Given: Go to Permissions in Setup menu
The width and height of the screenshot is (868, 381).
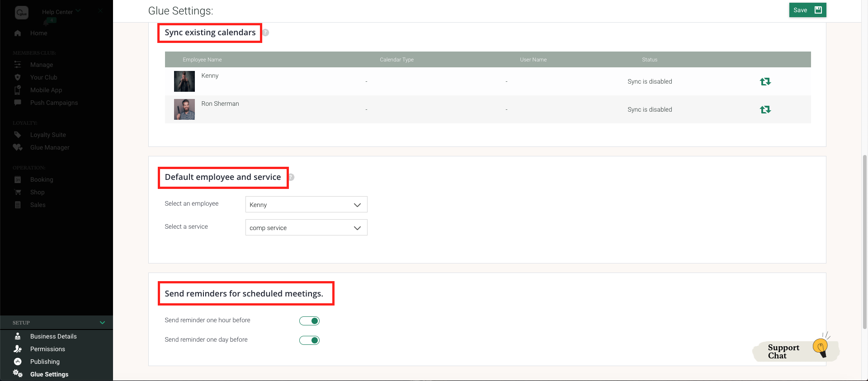Looking at the screenshot, I should click(x=47, y=349).
